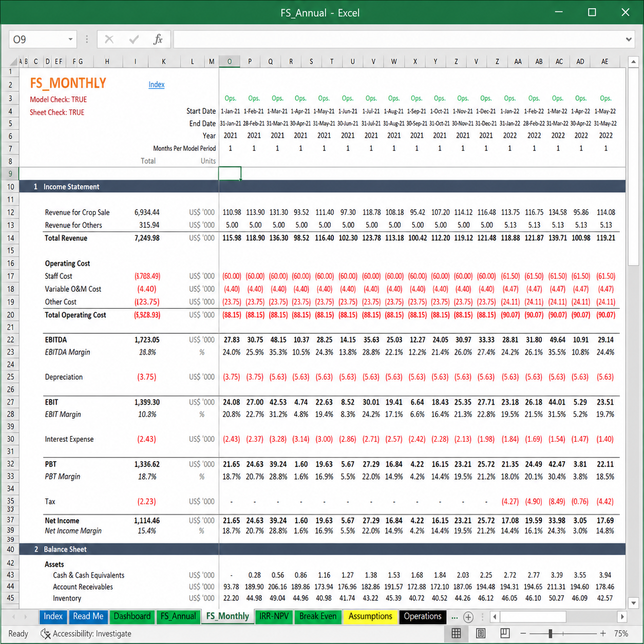Viewport: 644px width, 644px height.
Task: Add a new sheet with plus icon
Action: coord(468,617)
